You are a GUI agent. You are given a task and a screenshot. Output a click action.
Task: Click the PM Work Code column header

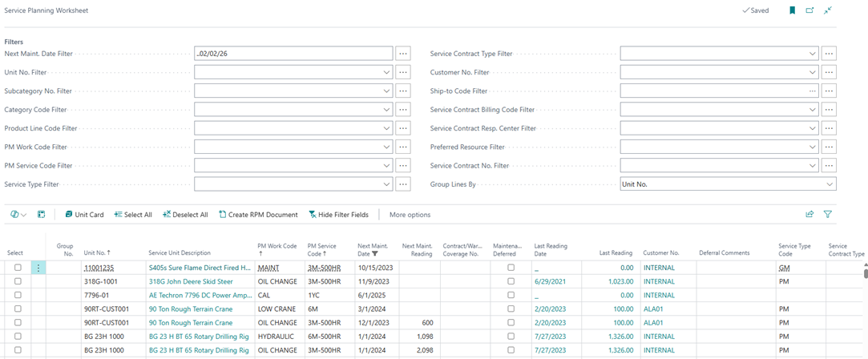(277, 249)
